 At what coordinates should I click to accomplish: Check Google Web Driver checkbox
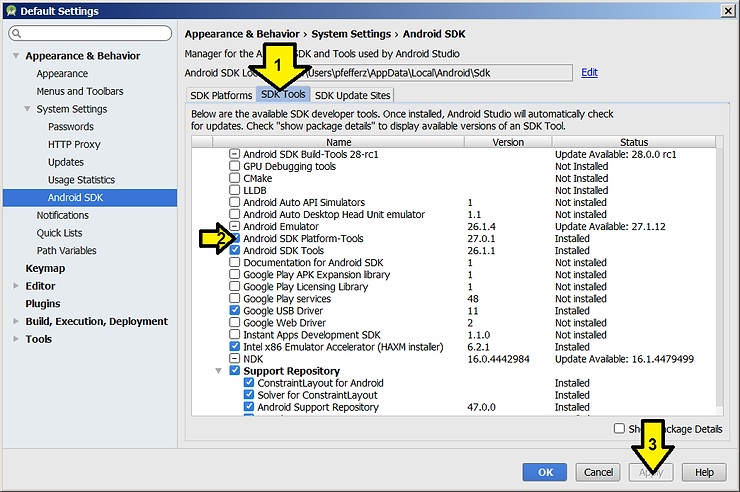coord(235,322)
